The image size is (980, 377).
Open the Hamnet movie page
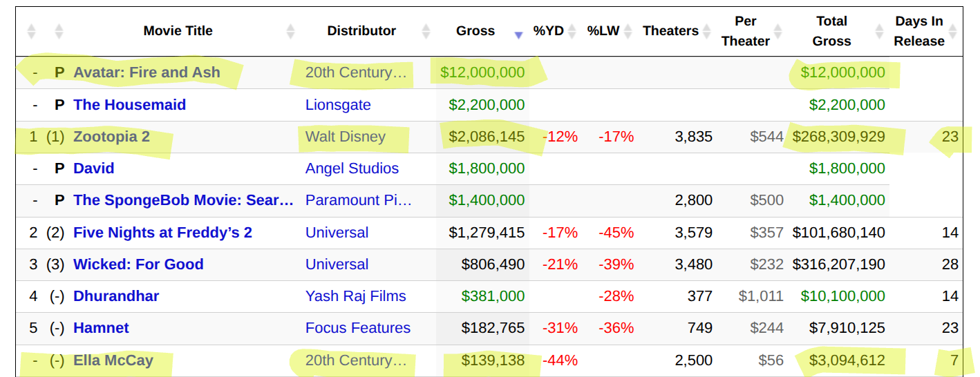[101, 328]
